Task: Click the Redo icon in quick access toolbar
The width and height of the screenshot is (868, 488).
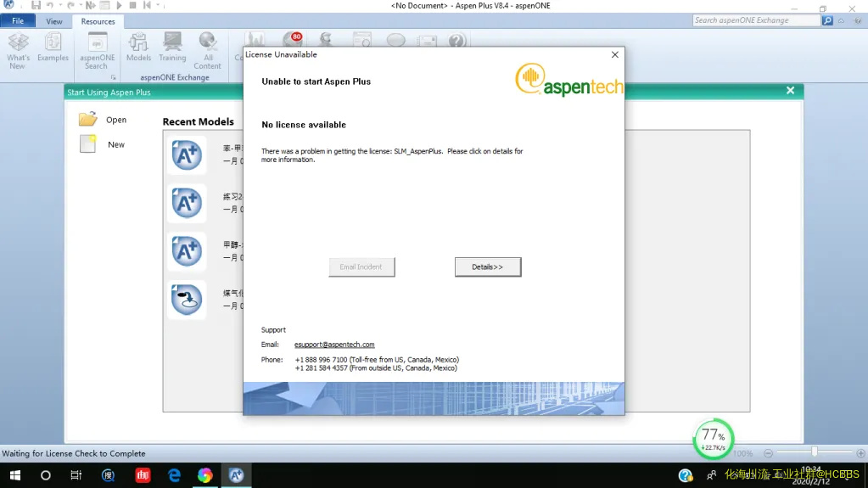Action: coord(70,6)
